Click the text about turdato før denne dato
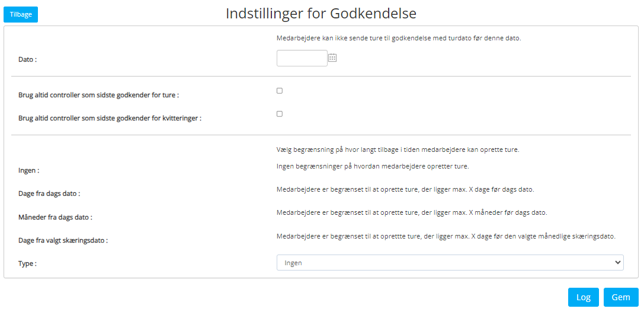 point(399,38)
